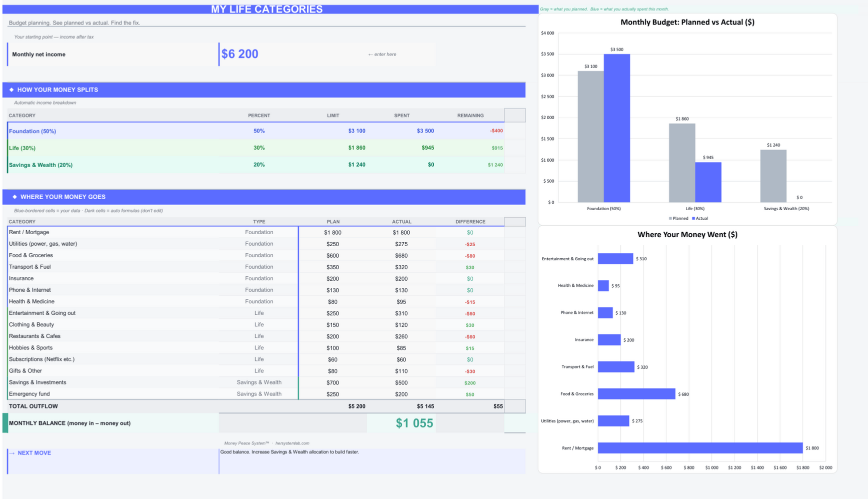Click the Rent / Mortgage plan cell $1 800

pos(333,232)
